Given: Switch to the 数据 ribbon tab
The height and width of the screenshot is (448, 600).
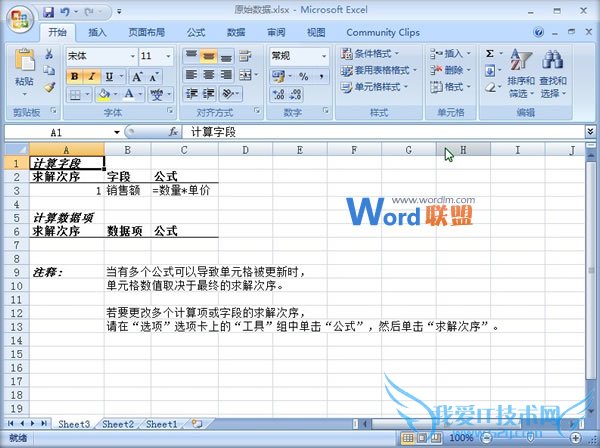Looking at the screenshot, I should (236, 33).
